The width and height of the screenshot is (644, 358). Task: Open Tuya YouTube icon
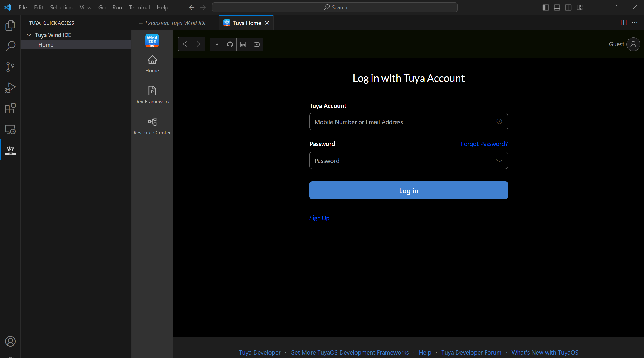pyautogui.click(x=257, y=44)
